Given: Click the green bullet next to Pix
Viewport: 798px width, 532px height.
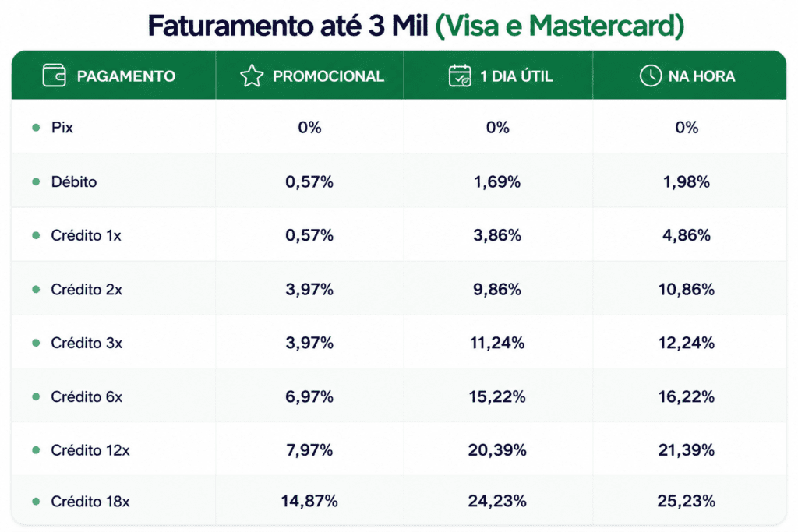Looking at the screenshot, I should (36, 127).
